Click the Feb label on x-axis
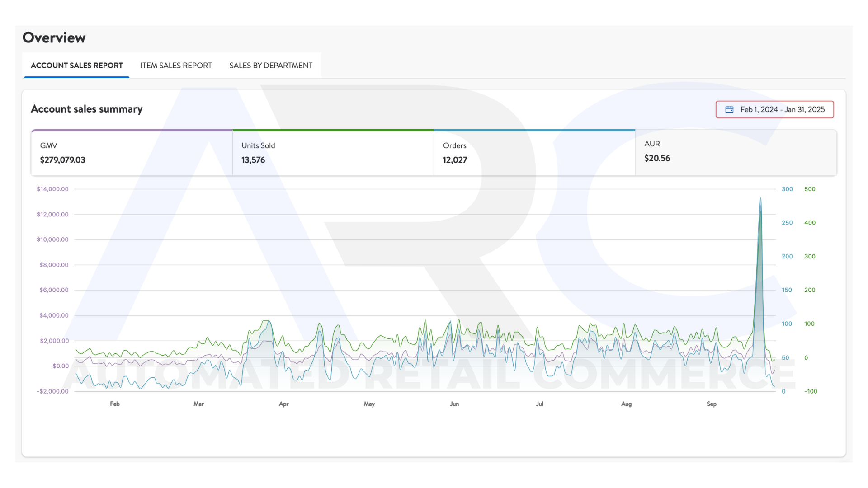This screenshot has height=488, width=868. point(115,404)
